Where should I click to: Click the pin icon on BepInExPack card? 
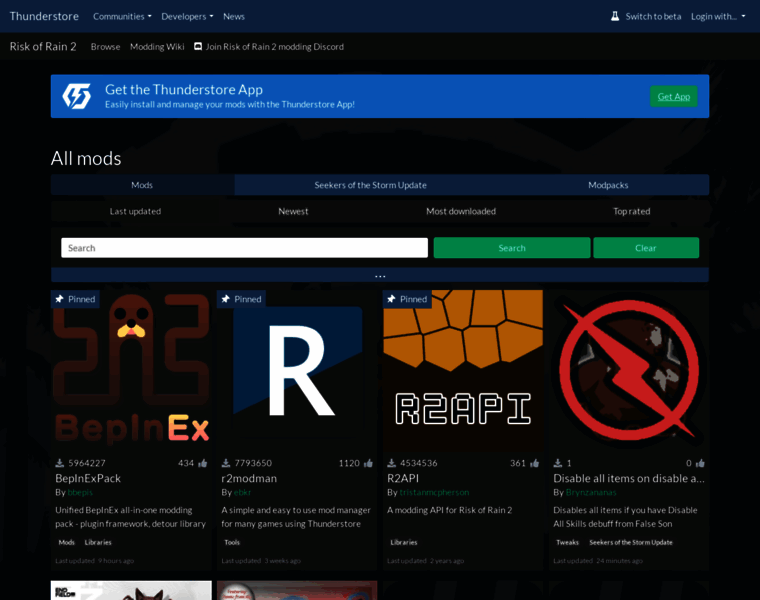click(60, 299)
